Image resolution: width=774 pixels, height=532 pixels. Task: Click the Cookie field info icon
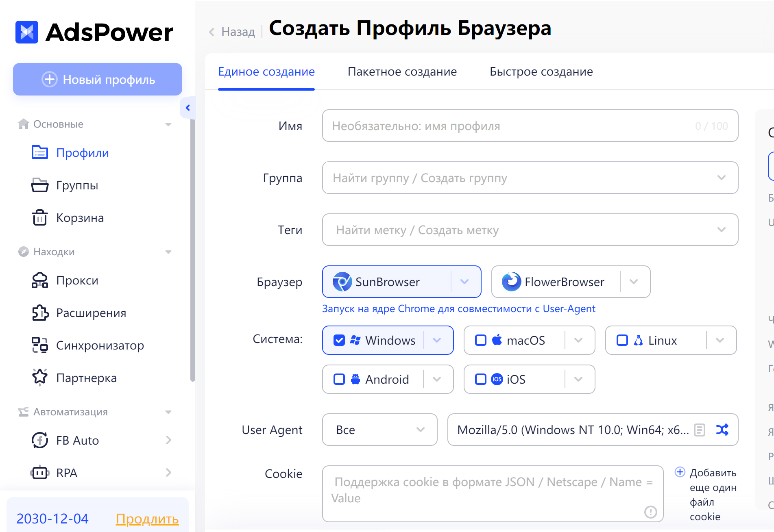click(x=651, y=512)
